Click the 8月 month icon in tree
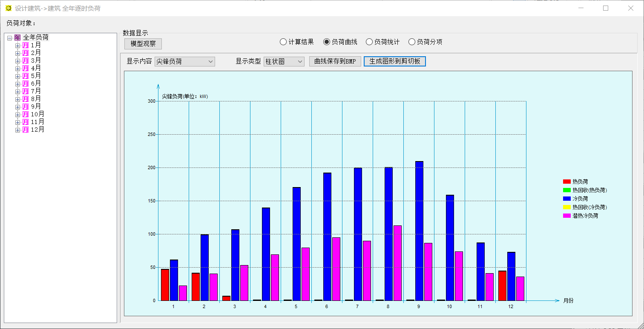 click(26, 99)
